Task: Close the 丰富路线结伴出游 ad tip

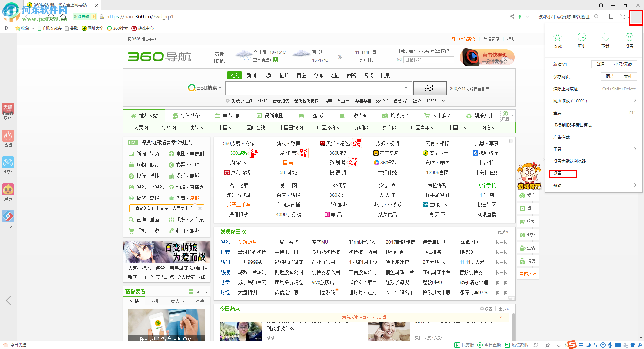Action: 200,208
